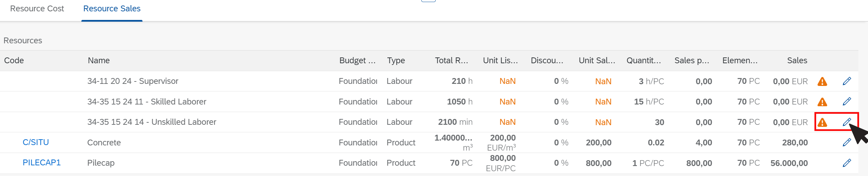
Task: Switch to the Resource Cost tab
Action: pyautogui.click(x=37, y=9)
